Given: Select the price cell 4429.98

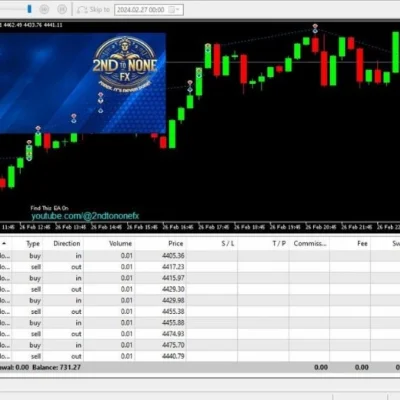Looking at the screenshot, I should click(x=173, y=300).
